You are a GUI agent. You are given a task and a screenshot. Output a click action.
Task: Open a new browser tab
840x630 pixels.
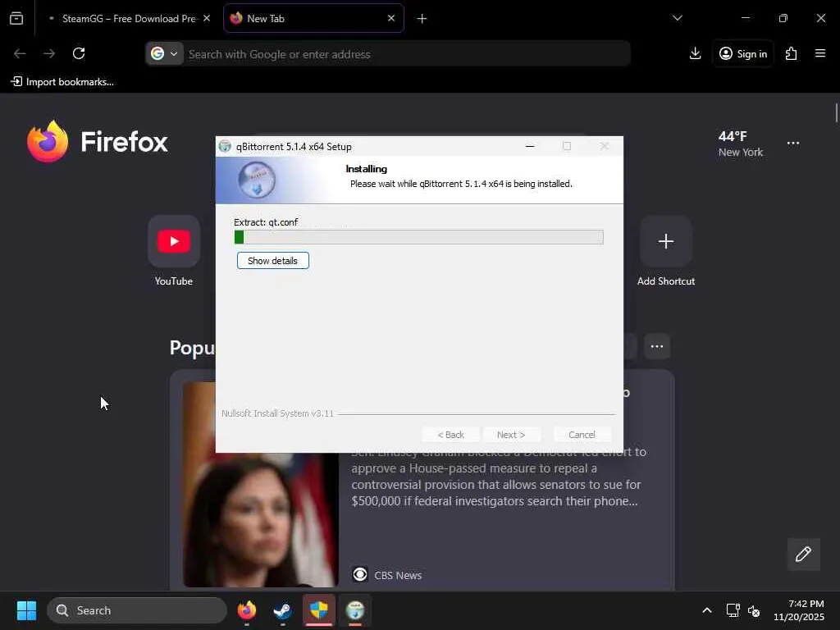pos(422,19)
